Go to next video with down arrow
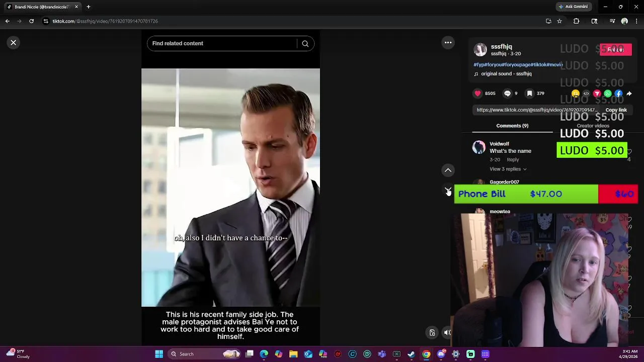 pos(448,190)
